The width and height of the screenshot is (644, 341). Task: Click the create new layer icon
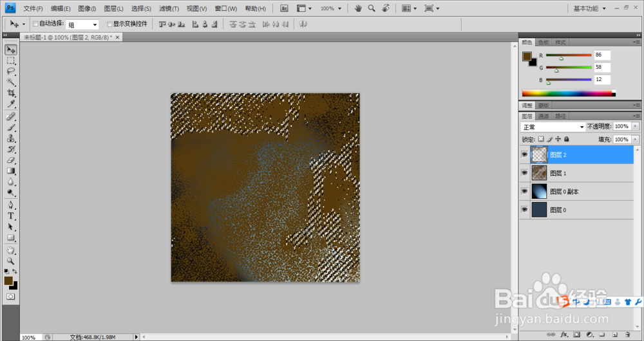pyautogui.click(x=615, y=335)
